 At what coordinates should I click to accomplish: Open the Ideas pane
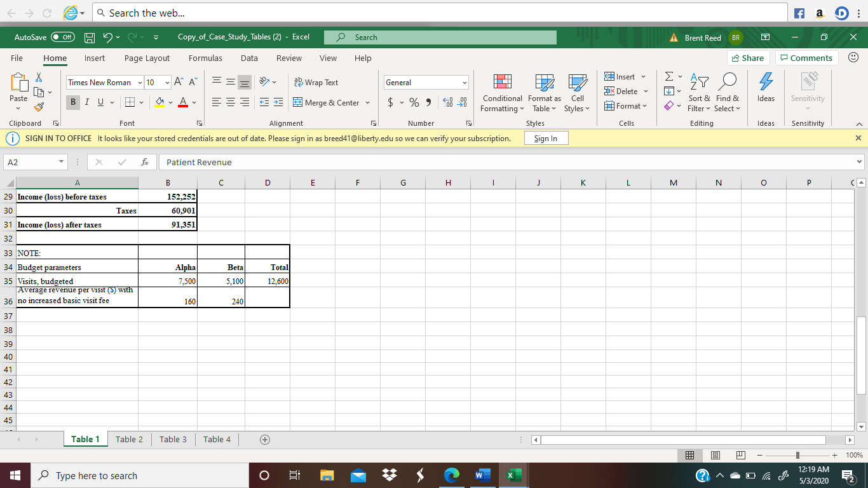(766, 89)
